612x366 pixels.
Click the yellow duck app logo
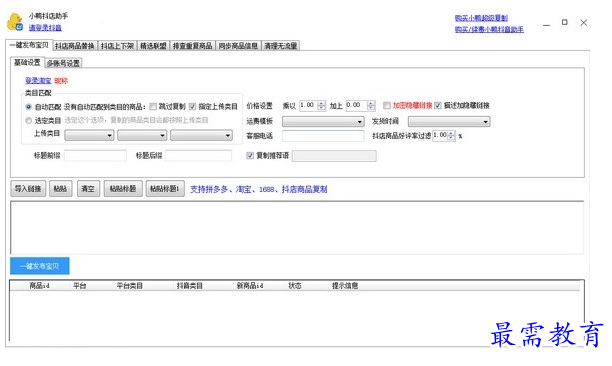15,21
